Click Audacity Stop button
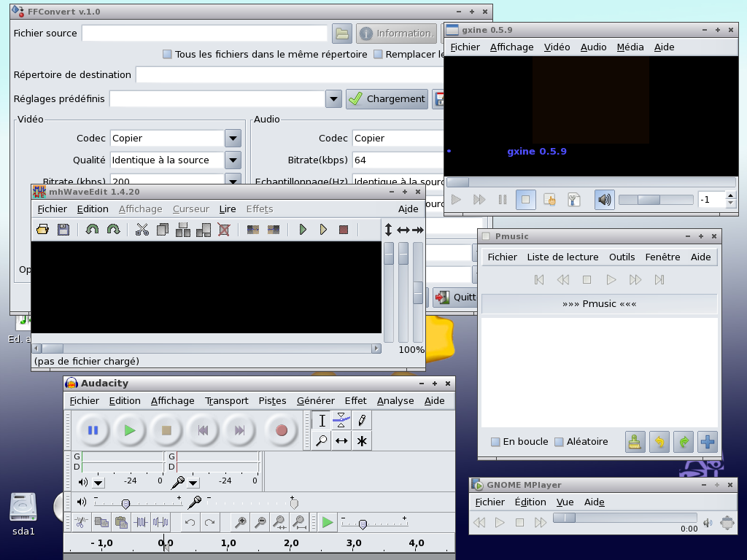Image resolution: width=747 pixels, height=560 pixels. click(166, 430)
